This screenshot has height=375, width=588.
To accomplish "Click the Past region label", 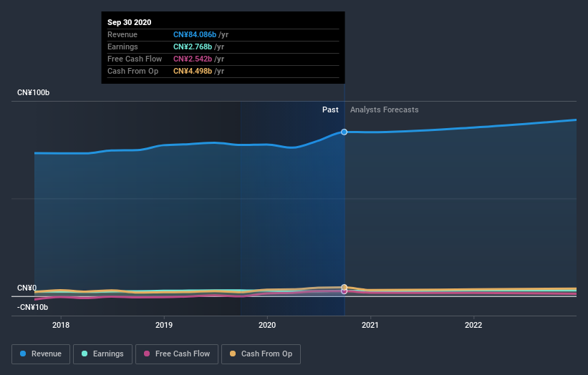I will tap(330, 109).
